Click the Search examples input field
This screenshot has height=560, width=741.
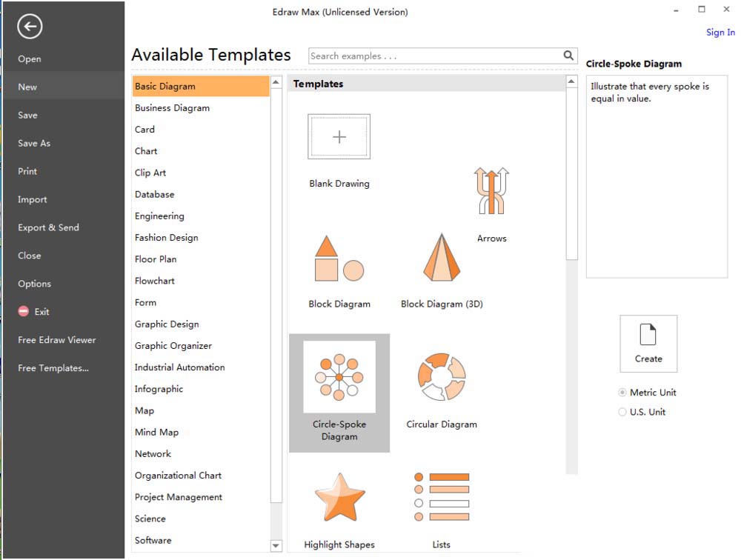tap(435, 56)
